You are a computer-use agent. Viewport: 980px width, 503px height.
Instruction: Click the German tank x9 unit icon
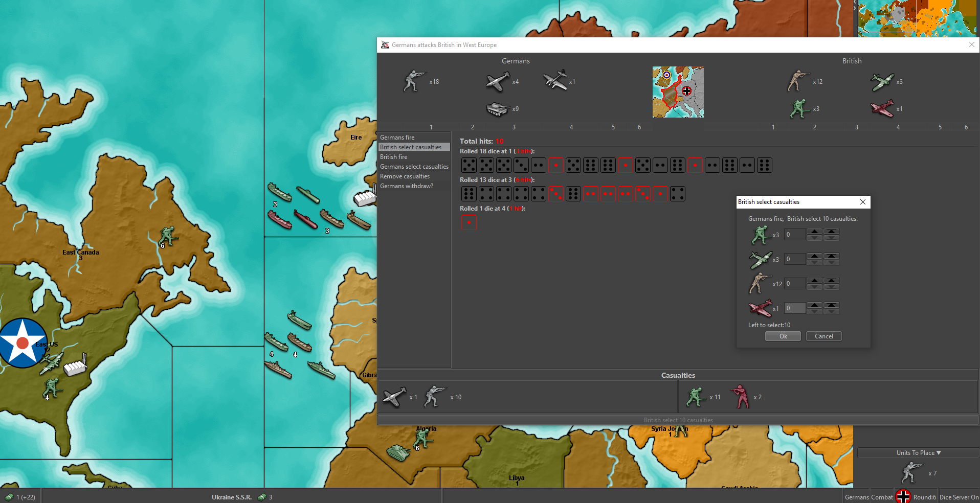(498, 108)
